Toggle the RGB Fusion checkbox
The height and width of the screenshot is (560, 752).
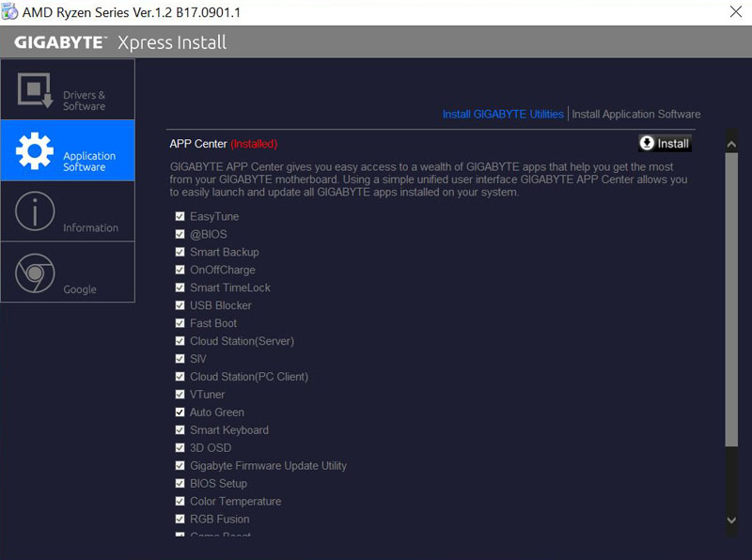point(180,519)
